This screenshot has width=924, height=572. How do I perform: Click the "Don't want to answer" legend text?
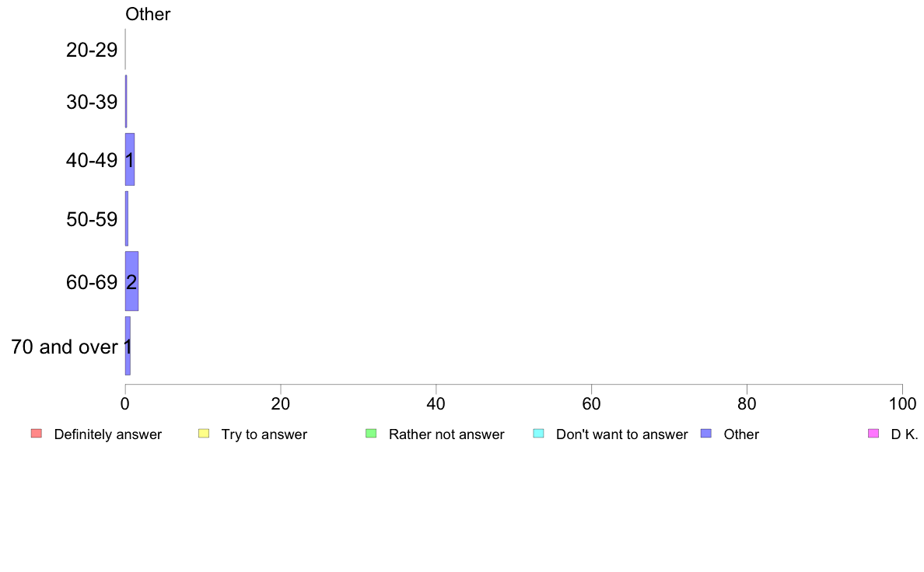(621, 434)
